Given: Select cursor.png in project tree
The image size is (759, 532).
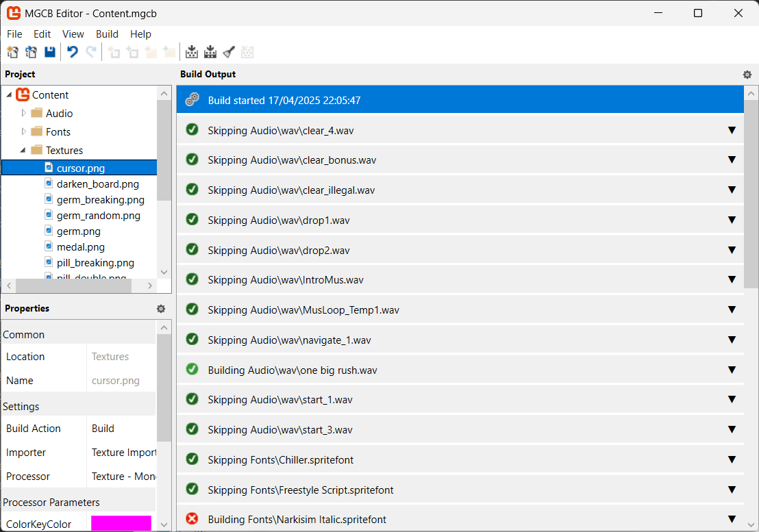Looking at the screenshot, I should point(79,168).
